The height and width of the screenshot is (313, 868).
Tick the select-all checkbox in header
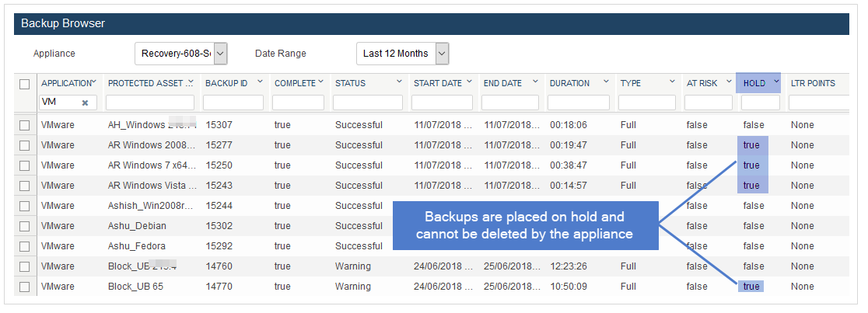pyautogui.click(x=24, y=84)
